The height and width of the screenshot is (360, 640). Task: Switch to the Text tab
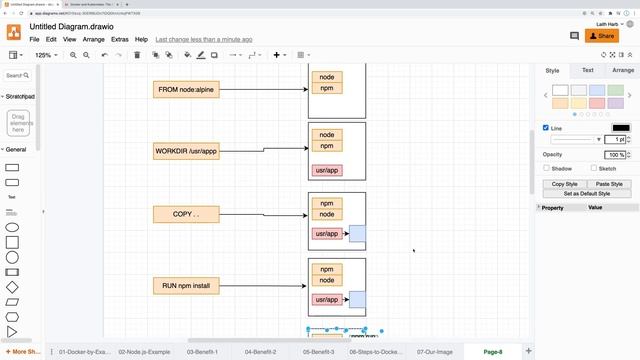tap(587, 70)
